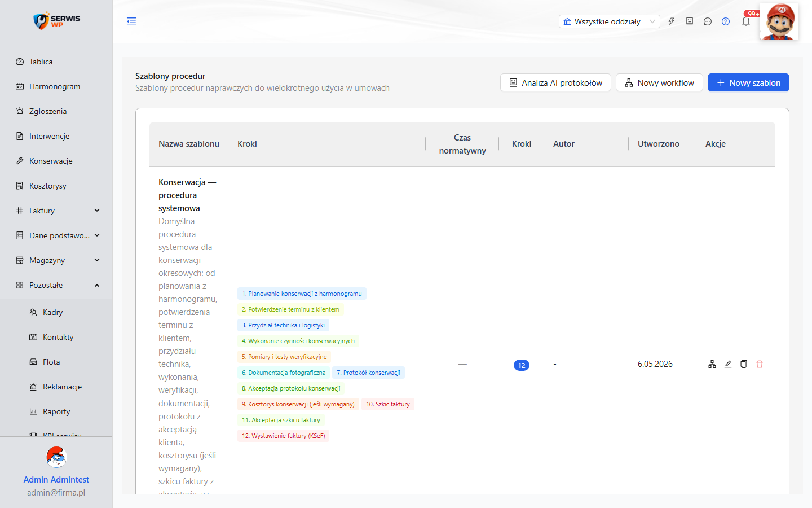Select step tag 9. Kosztorys konserwacji (jeśli wymagany)
812x508 pixels.
[x=298, y=404]
